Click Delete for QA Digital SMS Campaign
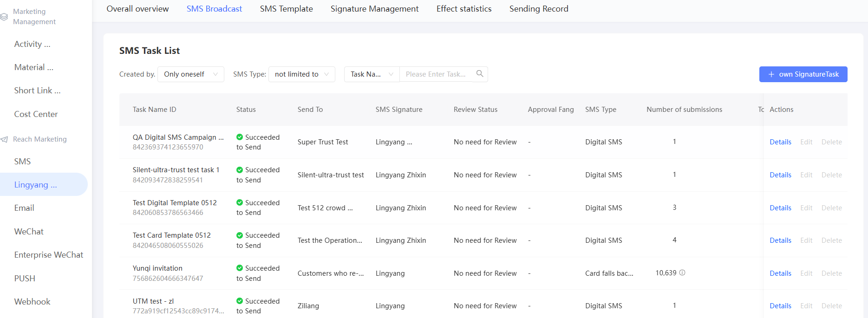This screenshot has width=868, height=318. (x=831, y=142)
